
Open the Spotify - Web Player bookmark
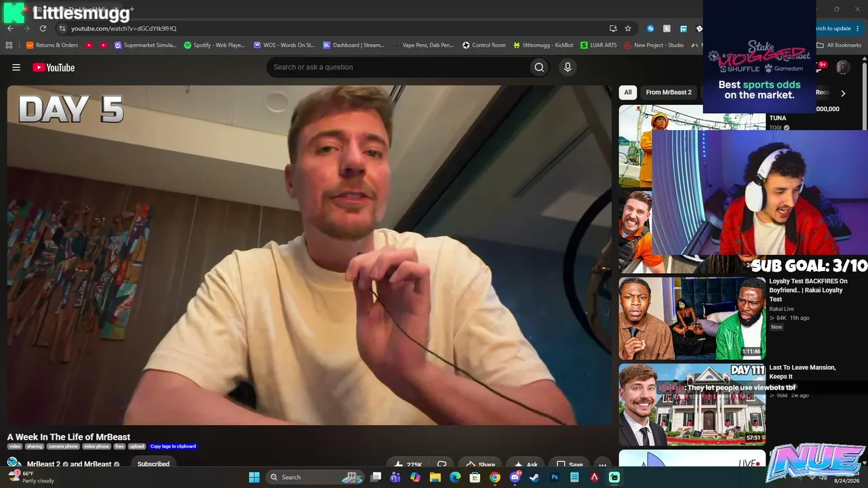click(214, 45)
